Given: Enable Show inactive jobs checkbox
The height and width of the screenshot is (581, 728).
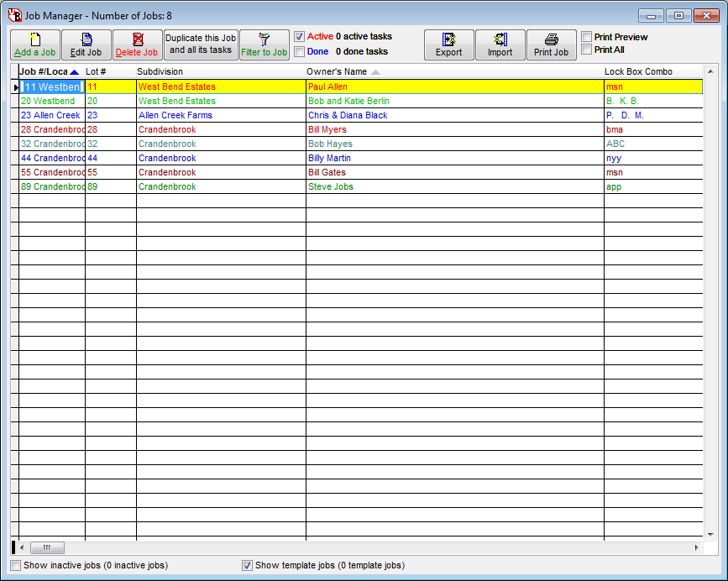Looking at the screenshot, I should click(16, 565).
